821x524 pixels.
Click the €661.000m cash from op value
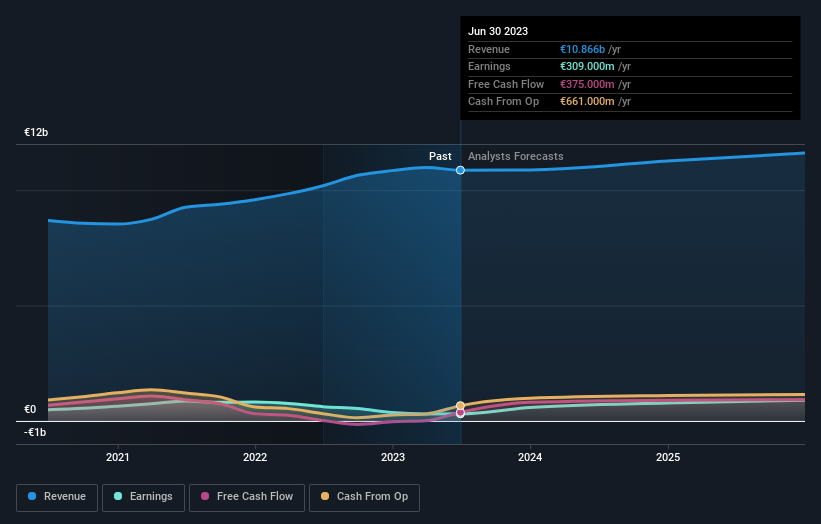(x=587, y=102)
